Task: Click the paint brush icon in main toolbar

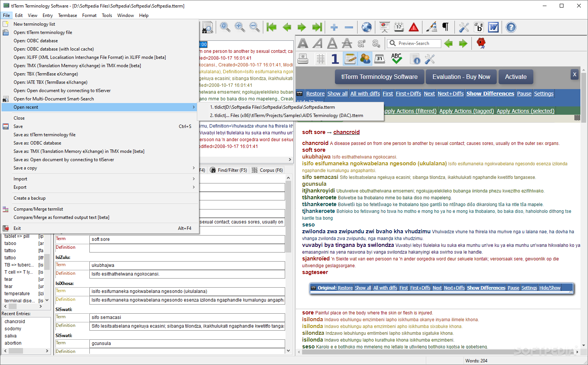Action: 431,27
